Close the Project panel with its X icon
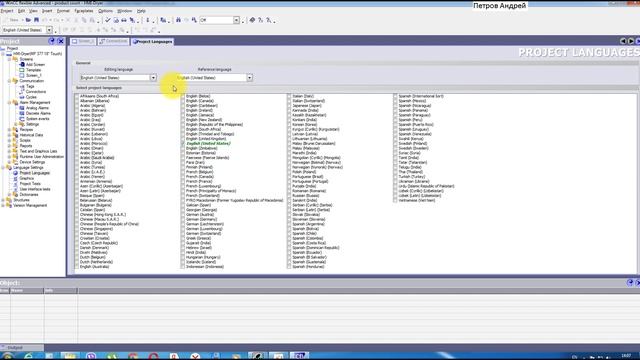 click(x=60, y=41)
